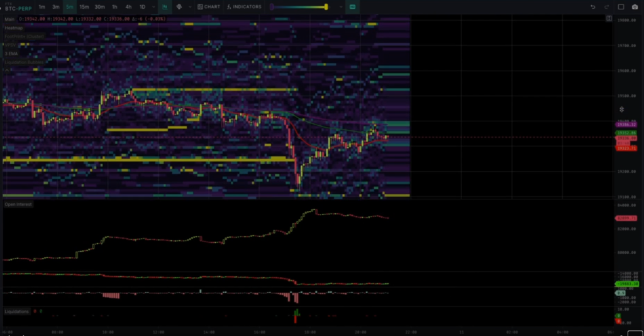Toggle the 3 EMA indicator label
Viewport: 644px width, 336px height.
tap(11, 54)
